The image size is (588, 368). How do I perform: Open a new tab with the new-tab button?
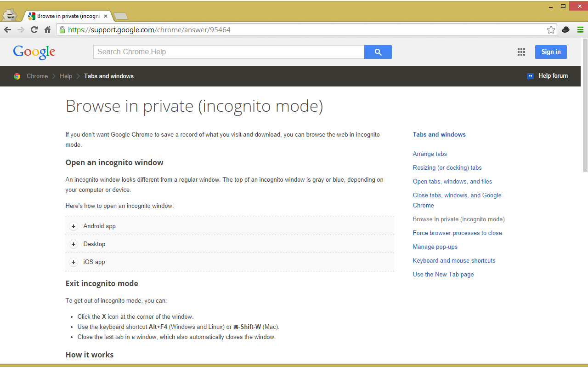pos(120,16)
